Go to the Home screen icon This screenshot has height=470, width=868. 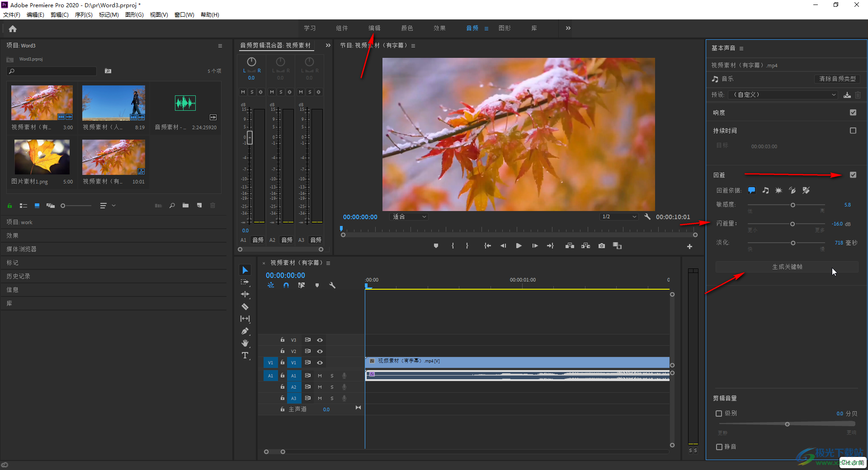coord(13,29)
